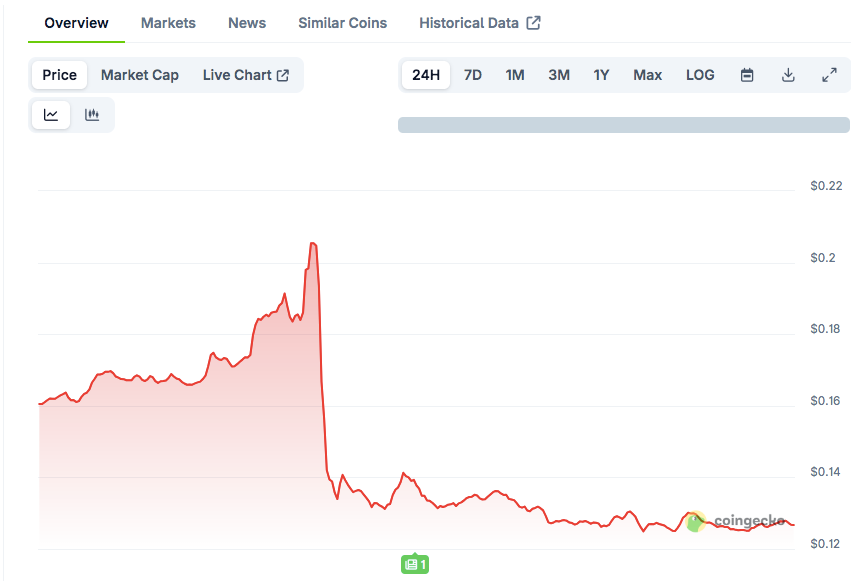
Task: Switch to 1Y time range
Action: coord(601,75)
